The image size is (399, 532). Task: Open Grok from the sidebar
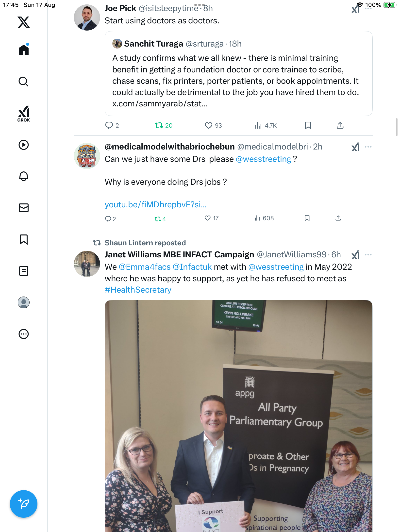coord(24,114)
